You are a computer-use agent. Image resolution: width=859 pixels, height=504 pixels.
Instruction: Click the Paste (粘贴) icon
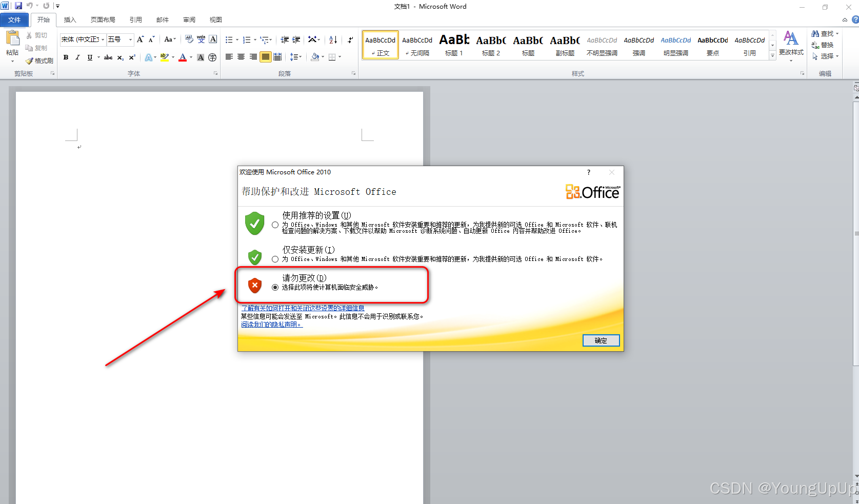coord(12,38)
